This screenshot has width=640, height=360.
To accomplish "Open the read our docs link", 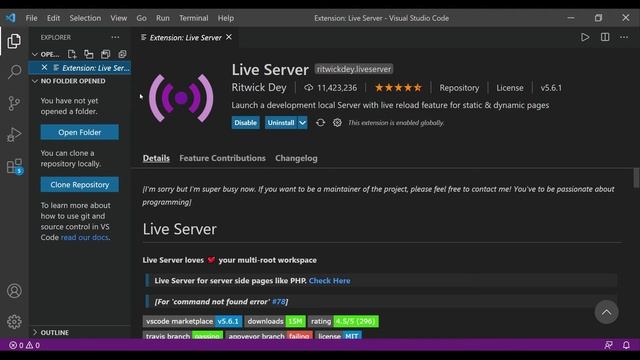I will click(x=84, y=237).
